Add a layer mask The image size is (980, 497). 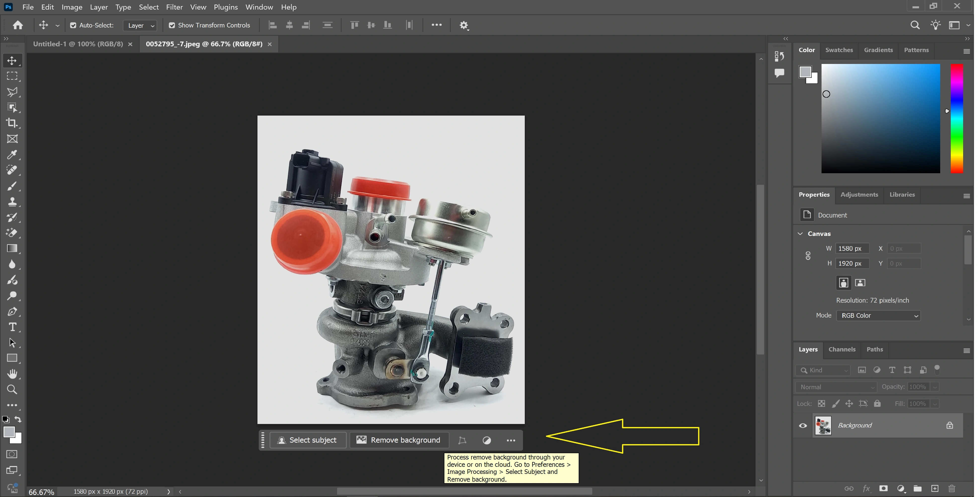coord(883,489)
